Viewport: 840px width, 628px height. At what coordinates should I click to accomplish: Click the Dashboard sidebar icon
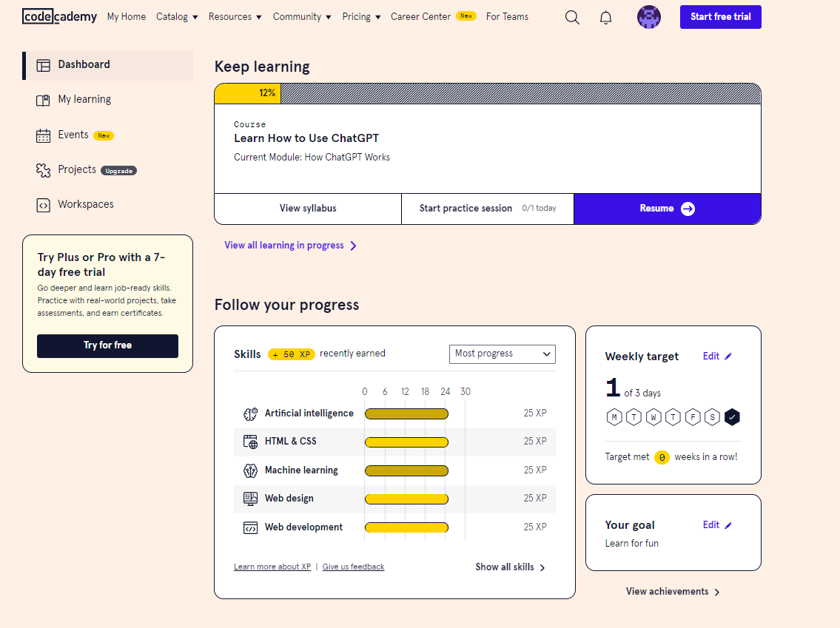43,65
